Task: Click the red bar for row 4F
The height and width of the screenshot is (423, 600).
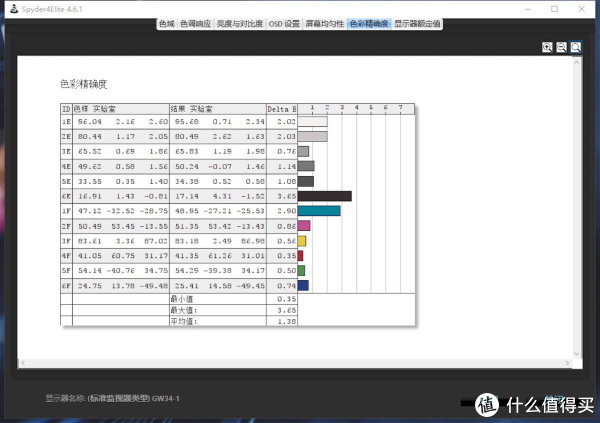Action: click(300, 256)
